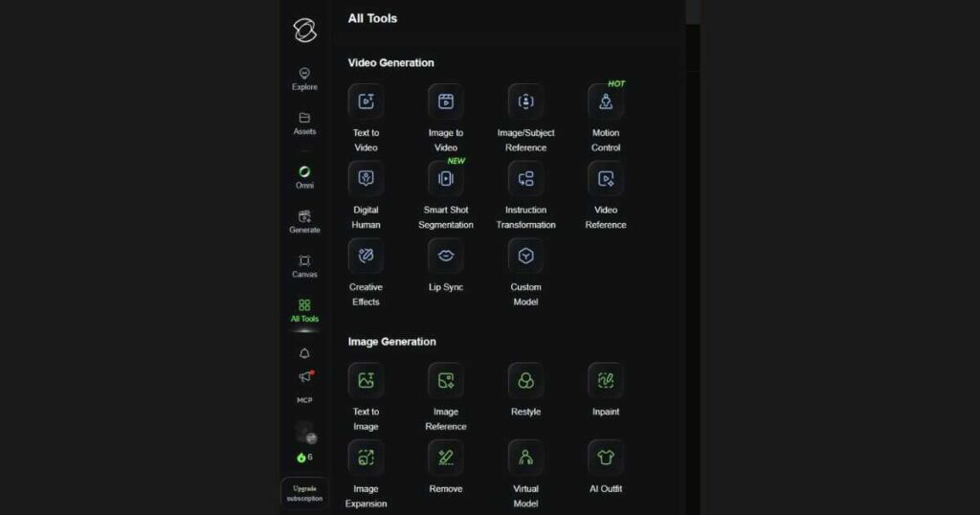Open the Remove tool
This screenshot has height=515, width=980.
tap(446, 467)
